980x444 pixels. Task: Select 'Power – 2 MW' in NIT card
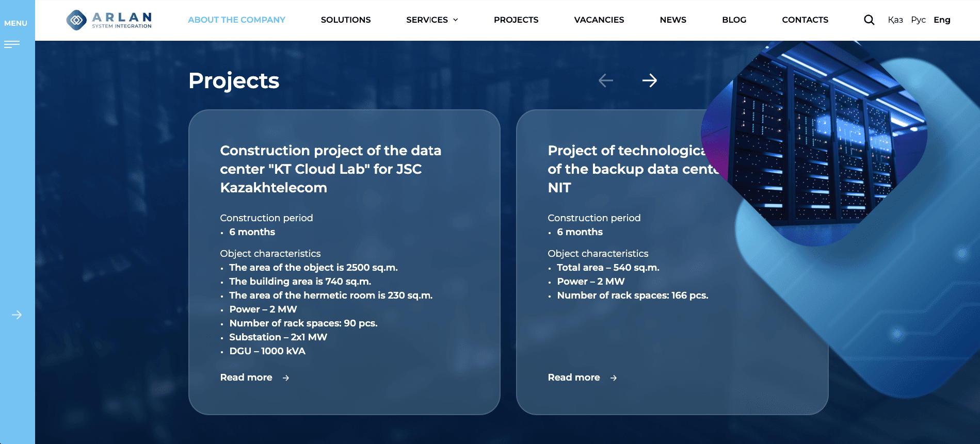(591, 282)
